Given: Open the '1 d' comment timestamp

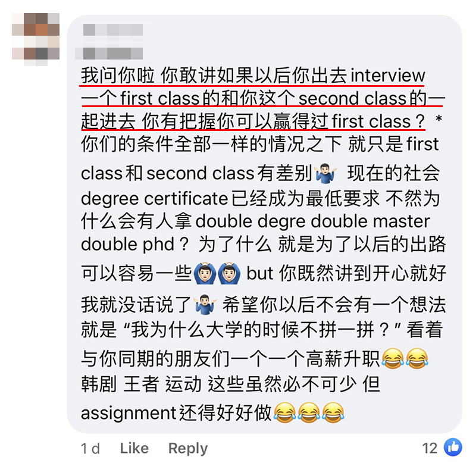Looking at the screenshot, I should (90, 449).
